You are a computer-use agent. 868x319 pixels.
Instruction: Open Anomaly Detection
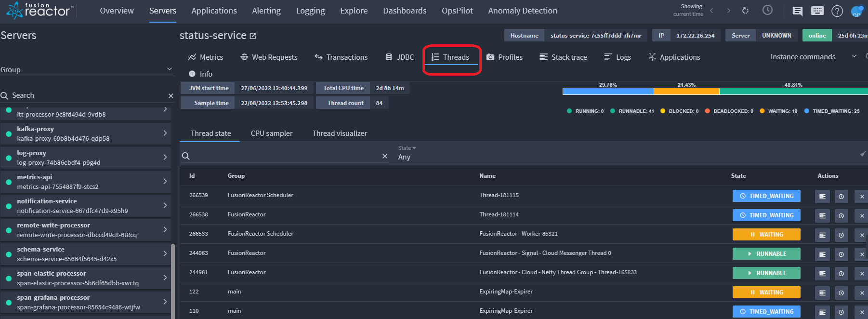coord(523,11)
